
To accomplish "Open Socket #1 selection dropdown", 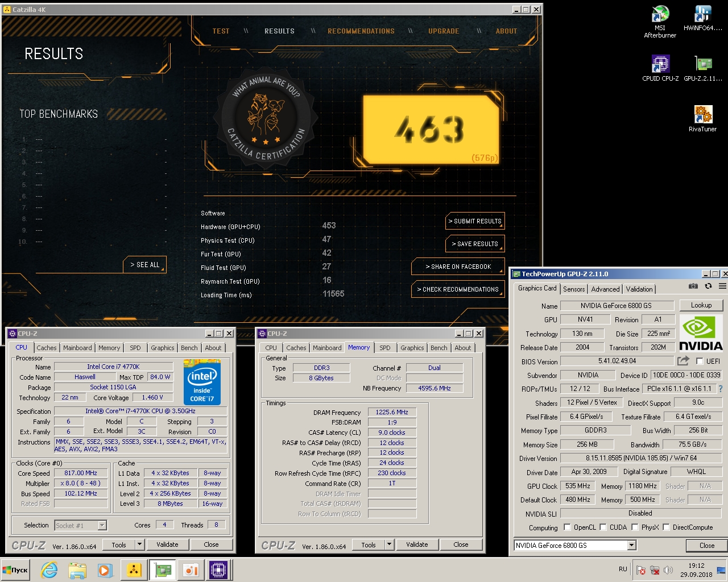I will pos(102,525).
